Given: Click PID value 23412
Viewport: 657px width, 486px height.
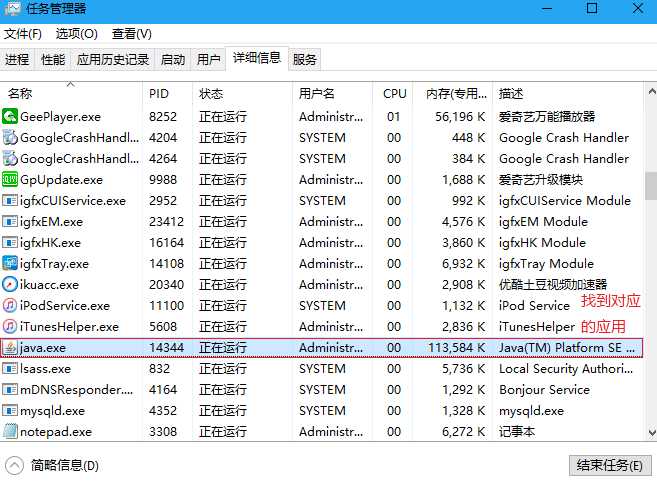Looking at the screenshot, I should click(x=166, y=222).
